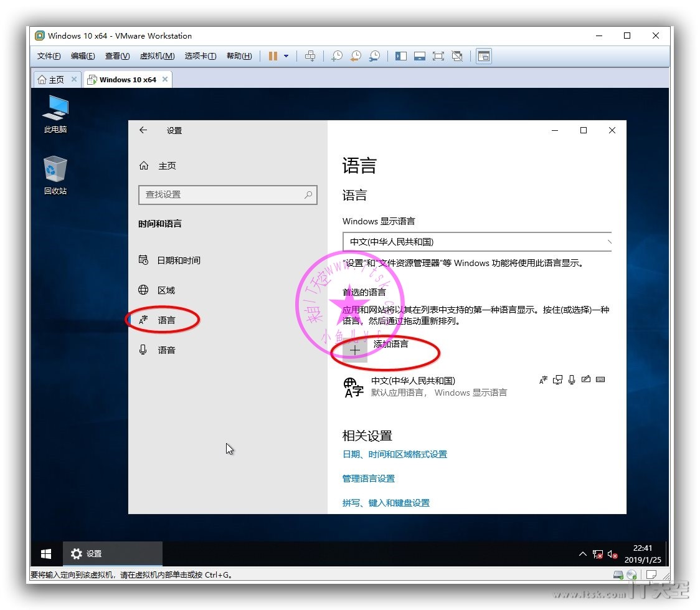Close the Windows 10 x64 tab
This screenshot has width=700, height=610.
click(165, 79)
